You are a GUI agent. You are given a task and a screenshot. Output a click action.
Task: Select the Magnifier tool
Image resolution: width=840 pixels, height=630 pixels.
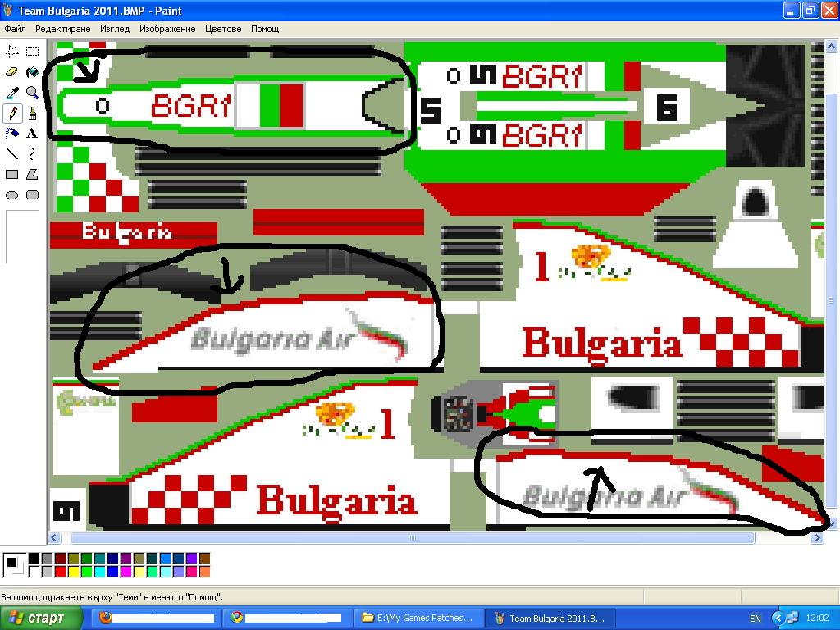[x=32, y=93]
